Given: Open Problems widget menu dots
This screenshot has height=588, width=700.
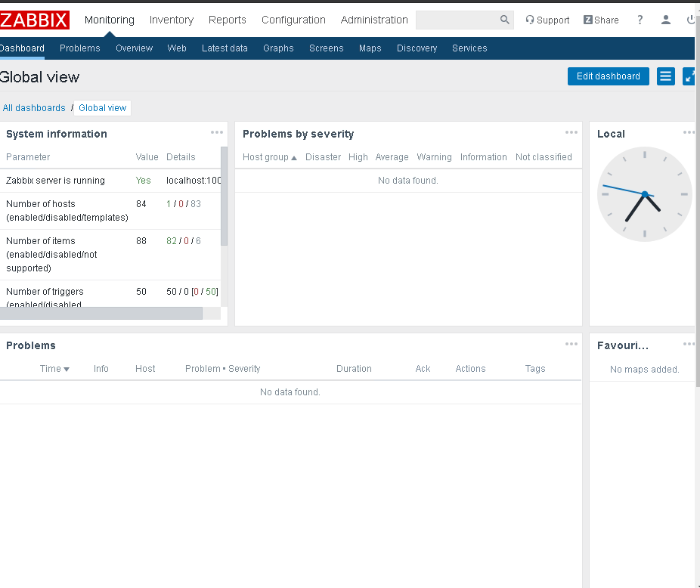Looking at the screenshot, I should [571, 344].
